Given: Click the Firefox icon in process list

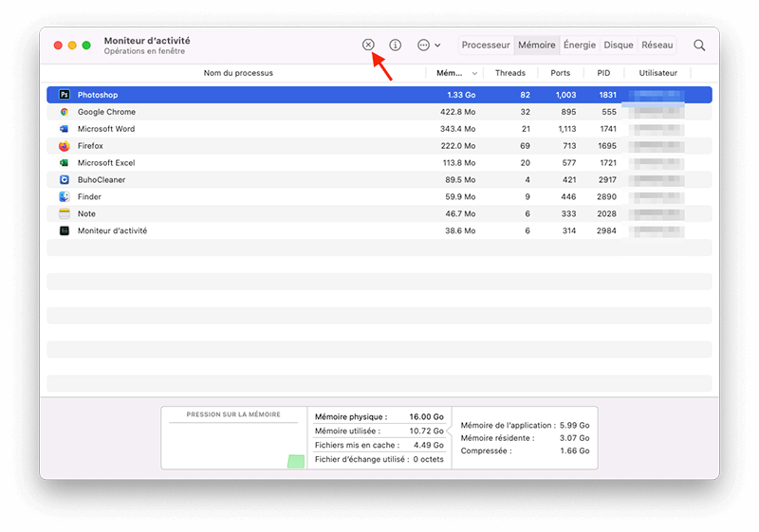Looking at the screenshot, I should tap(65, 146).
